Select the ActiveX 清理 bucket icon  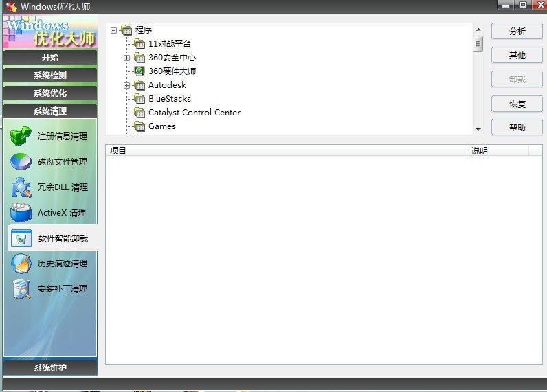[x=21, y=213]
